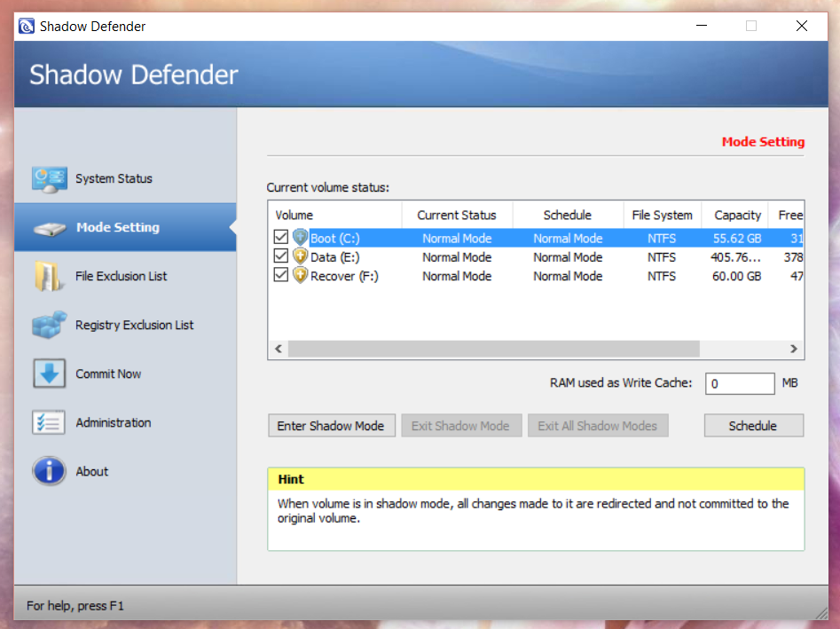This screenshot has width=840, height=629.
Task: Click the Registry Exclusion List cubes icon
Action: (x=50, y=325)
